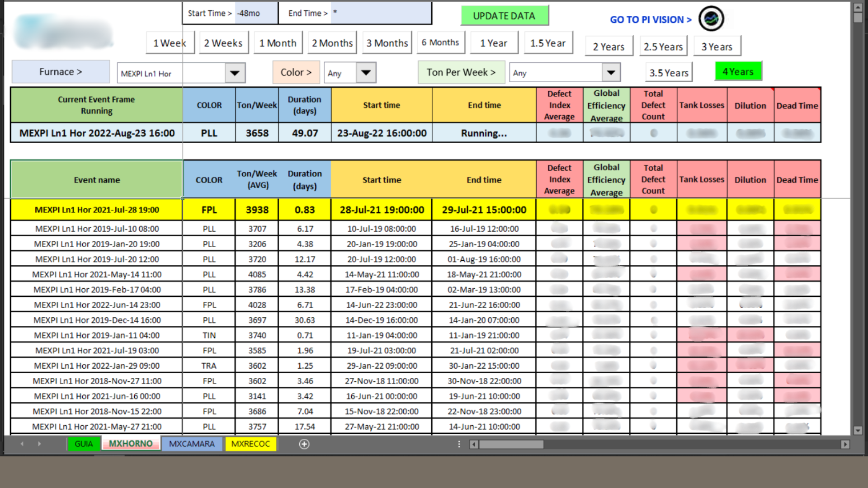Go to next sheet tab arrow

tap(39, 444)
